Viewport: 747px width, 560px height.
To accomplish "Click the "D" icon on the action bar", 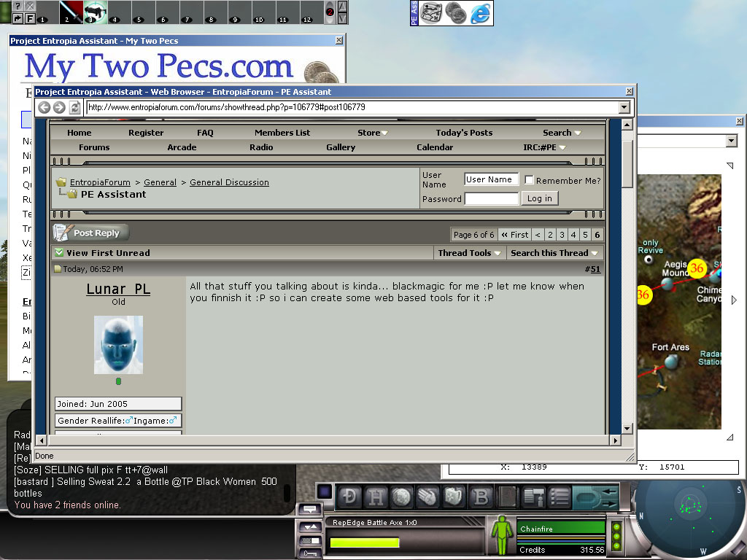I will [x=348, y=497].
